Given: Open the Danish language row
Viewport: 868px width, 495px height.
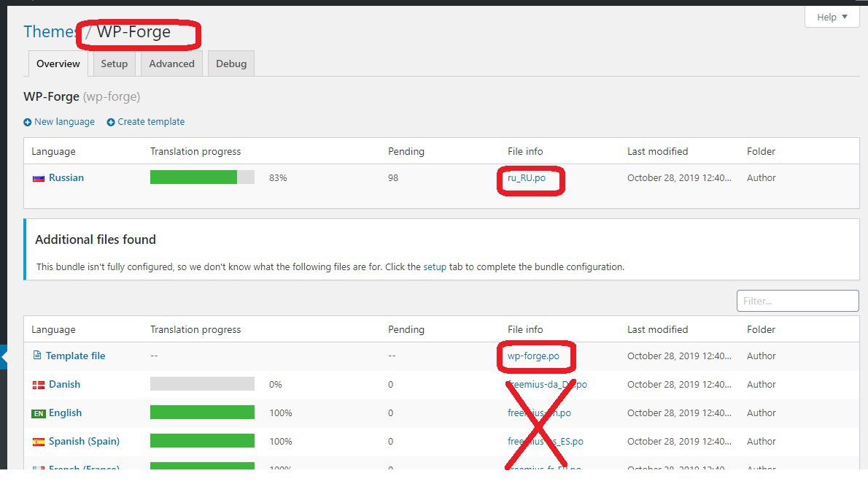Looking at the screenshot, I should coord(64,384).
